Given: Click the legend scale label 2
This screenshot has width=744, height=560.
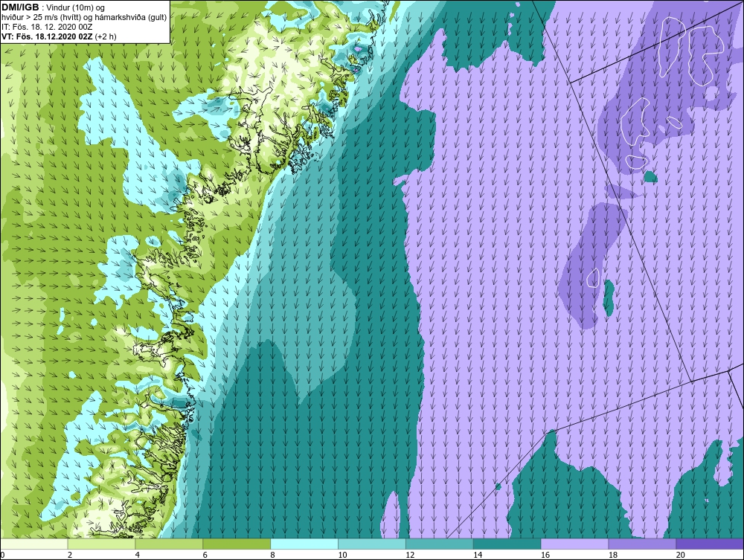Looking at the screenshot, I should [70, 555].
